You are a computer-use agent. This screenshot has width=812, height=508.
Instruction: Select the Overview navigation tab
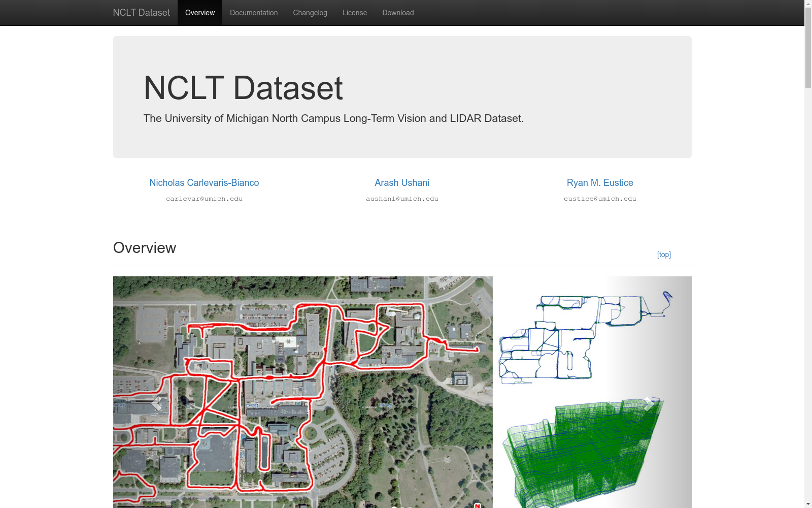pos(200,13)
